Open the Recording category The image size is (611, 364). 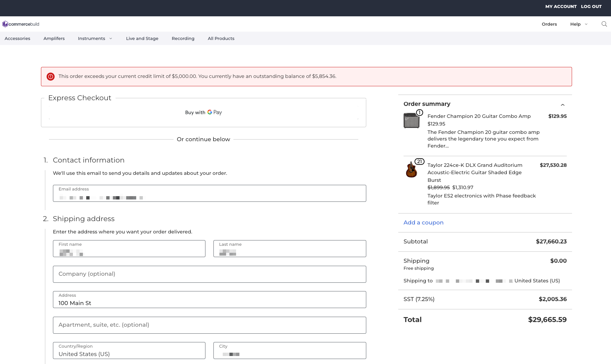tap(183, 38)
